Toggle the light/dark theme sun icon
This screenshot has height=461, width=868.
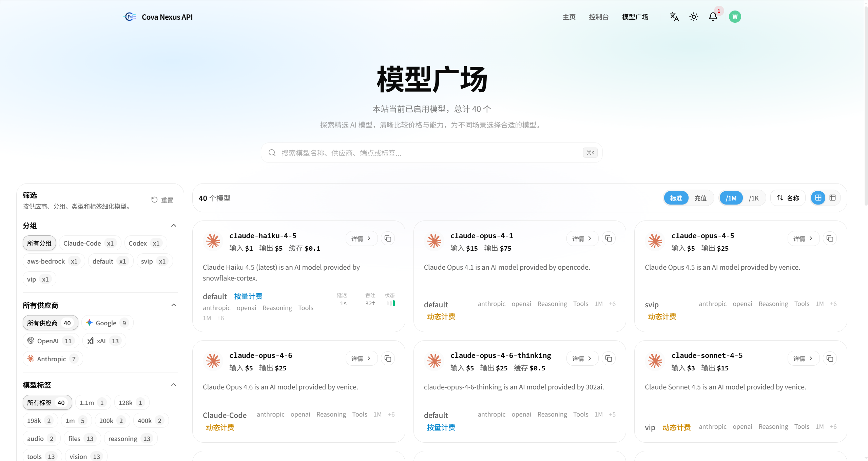point(694,17)
